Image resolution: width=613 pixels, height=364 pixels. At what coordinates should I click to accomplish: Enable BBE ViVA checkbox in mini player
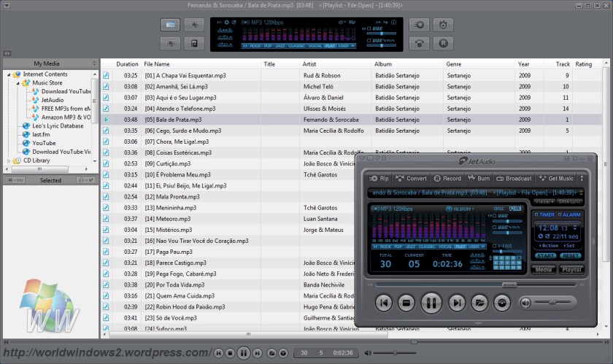(x=495, y=227)
